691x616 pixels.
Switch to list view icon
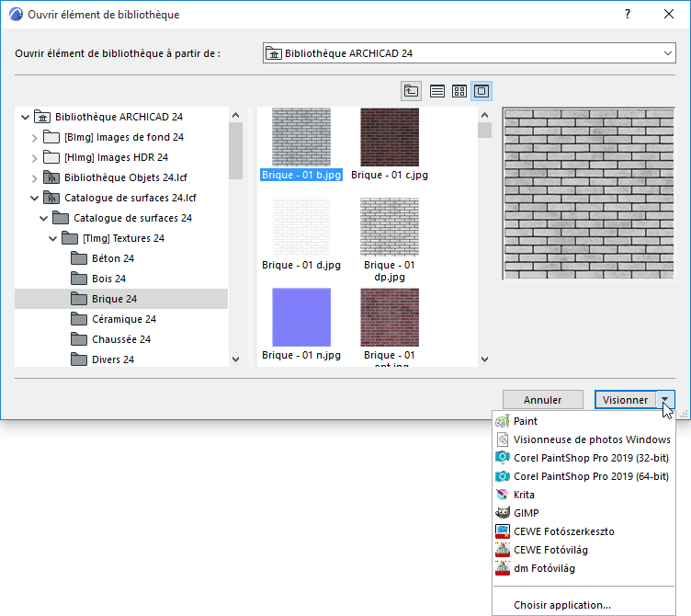pos(437,91)
